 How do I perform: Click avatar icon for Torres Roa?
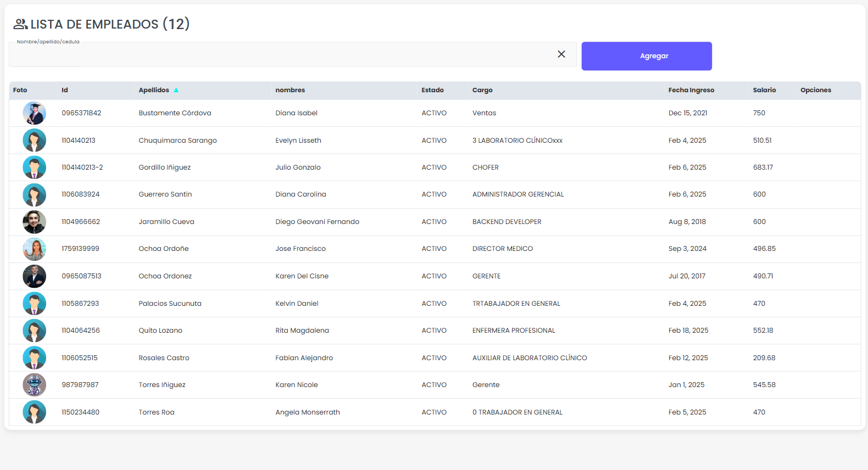pos(34,412)
